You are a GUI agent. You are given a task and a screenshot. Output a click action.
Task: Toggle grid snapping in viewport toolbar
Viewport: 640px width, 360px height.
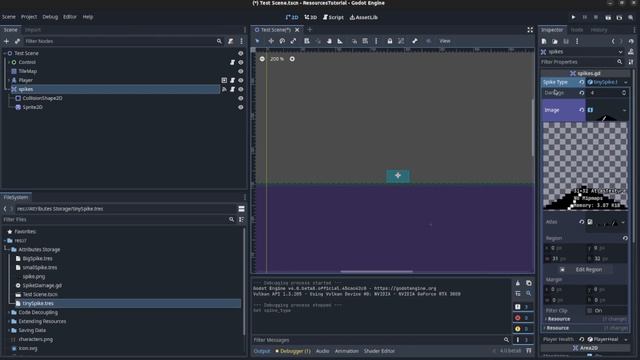click(365, 41)
